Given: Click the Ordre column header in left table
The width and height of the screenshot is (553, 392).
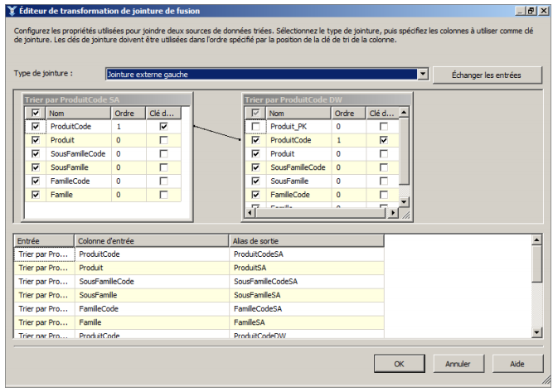Looking at the screenshot, I should (x=128, y=114).
